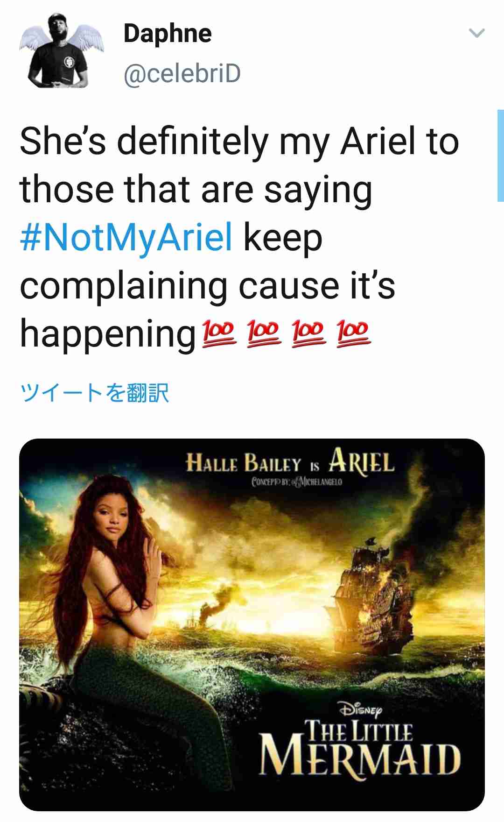Tap 'The Little Mermaid' title on poster
The height and width of the screenshot is (822, 504).
[x=359, y=748]
